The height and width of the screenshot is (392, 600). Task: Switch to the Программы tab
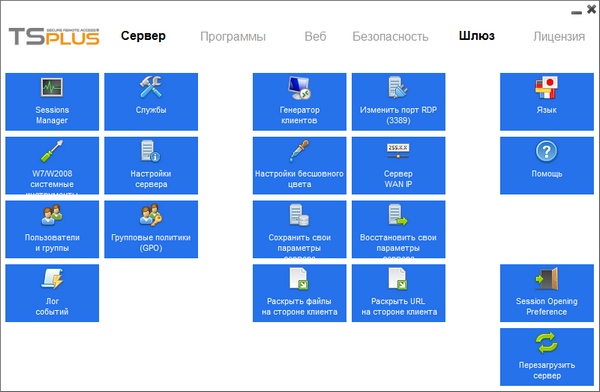[233, 36]
